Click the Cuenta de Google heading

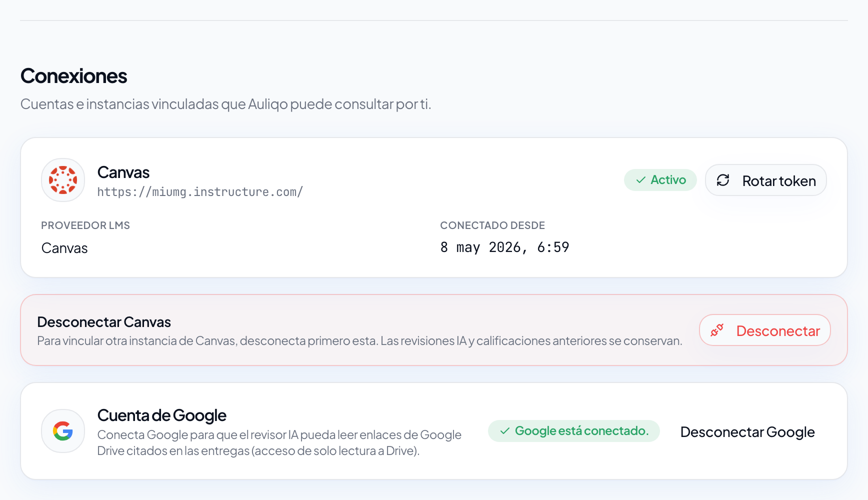point(161,415)
